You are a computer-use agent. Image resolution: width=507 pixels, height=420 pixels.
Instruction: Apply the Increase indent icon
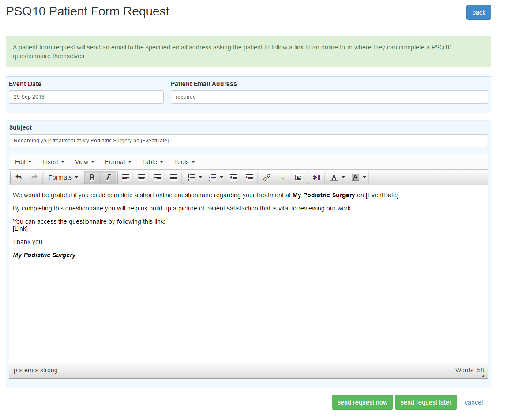[249, 177]
